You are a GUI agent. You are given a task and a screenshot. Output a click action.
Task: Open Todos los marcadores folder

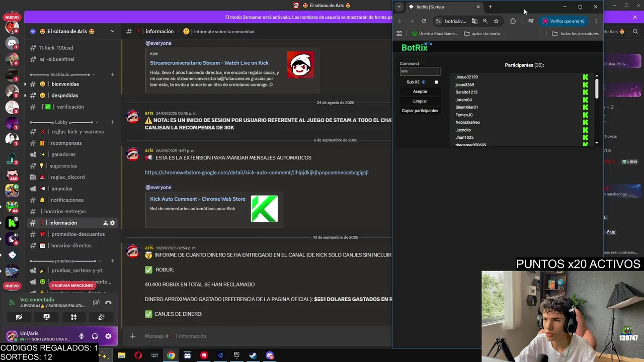pos(575,34)
